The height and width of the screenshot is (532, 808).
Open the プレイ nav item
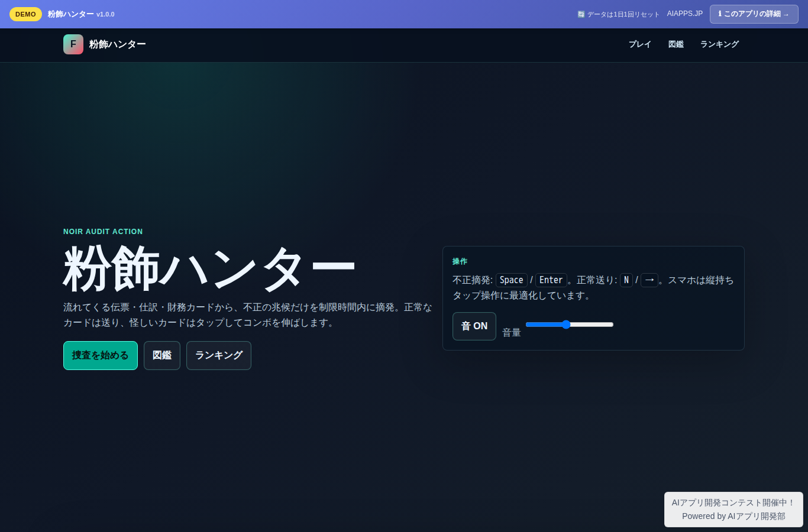click(640, 44)
